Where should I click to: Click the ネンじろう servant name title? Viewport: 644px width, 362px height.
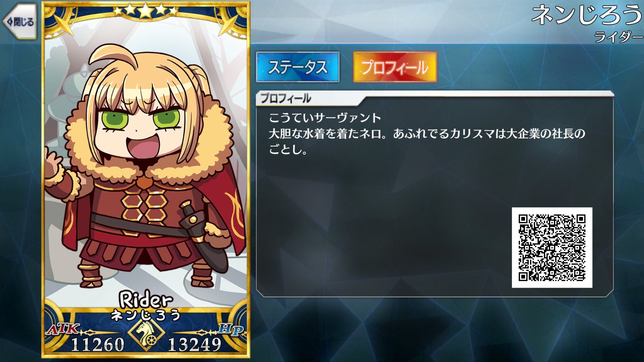587,15
